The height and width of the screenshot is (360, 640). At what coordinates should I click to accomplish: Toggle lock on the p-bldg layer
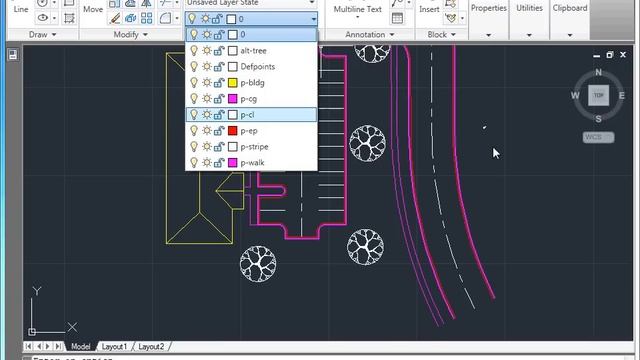[219, 83]
